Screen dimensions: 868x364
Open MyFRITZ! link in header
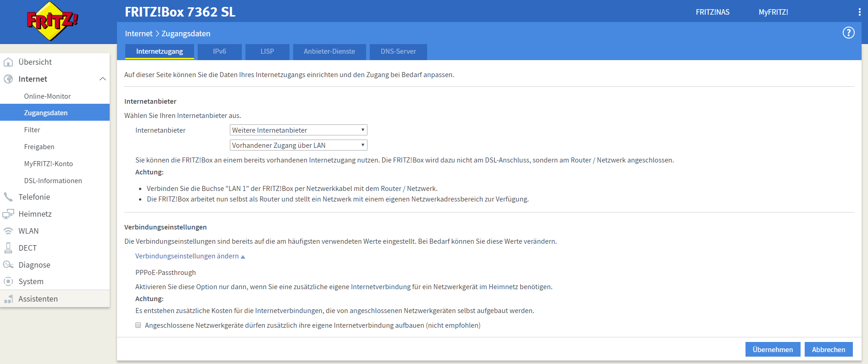click(773, 12)
